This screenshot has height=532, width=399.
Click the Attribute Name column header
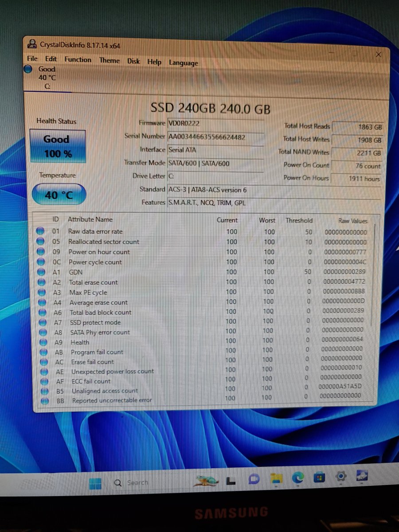tap(90, 219)
